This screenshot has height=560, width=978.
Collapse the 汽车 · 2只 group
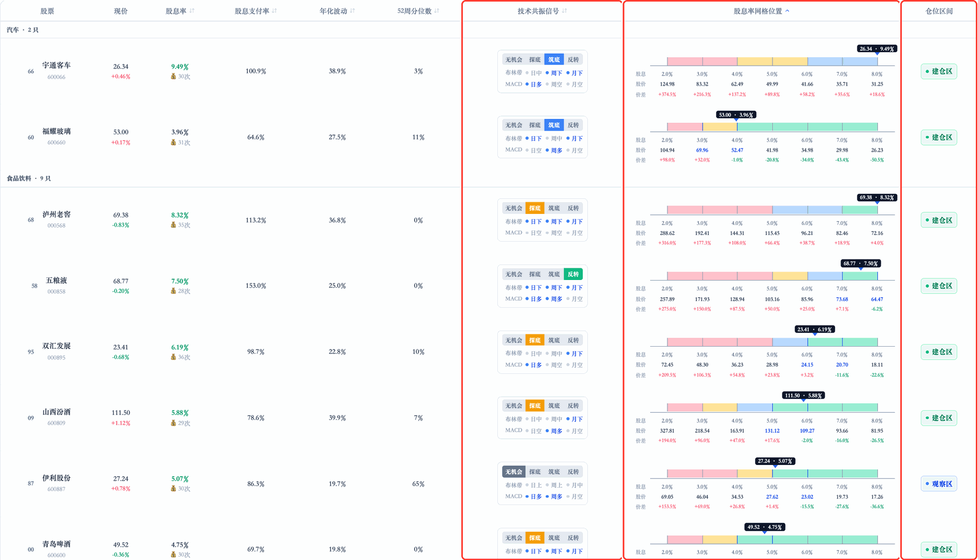[x=23, y=30]
